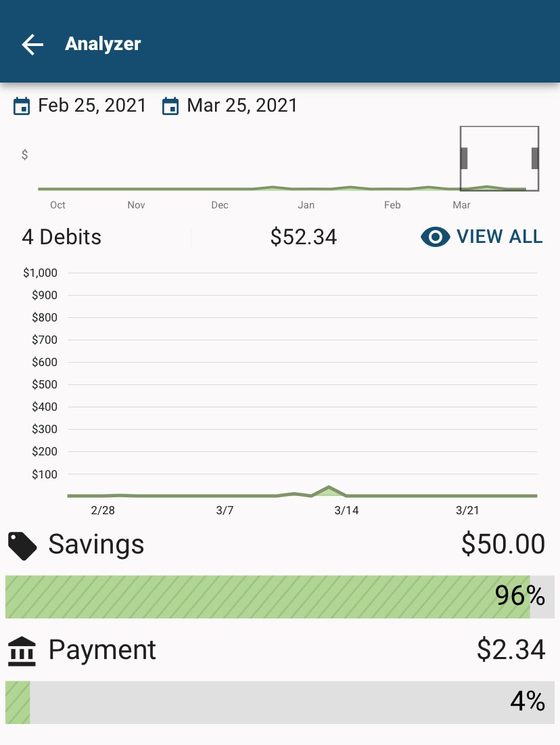Viewport: 560px width, 745px height.
Task: Click the 4 Debits label
Action: [62, 237]
